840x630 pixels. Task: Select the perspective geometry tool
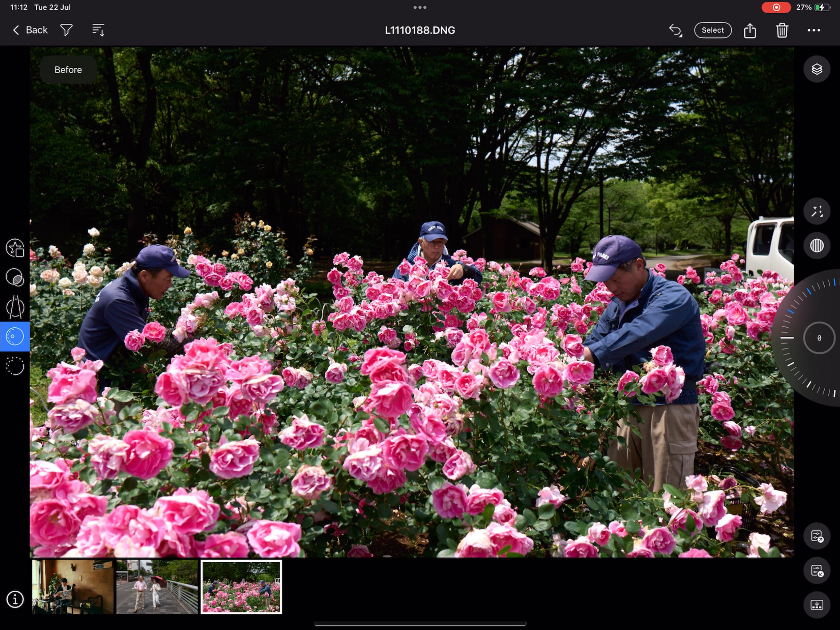15,307
